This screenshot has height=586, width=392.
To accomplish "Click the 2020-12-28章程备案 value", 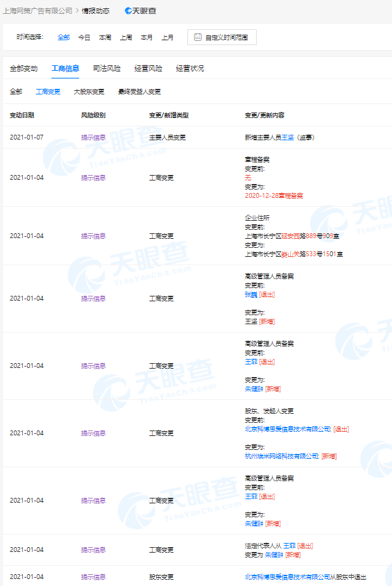I will [x=274, y=196].
